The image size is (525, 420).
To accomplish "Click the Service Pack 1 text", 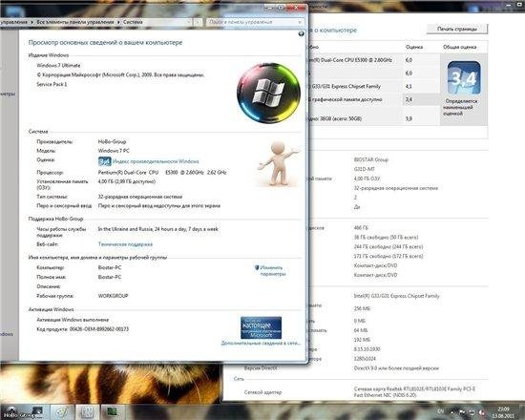I will pos(52,84).
